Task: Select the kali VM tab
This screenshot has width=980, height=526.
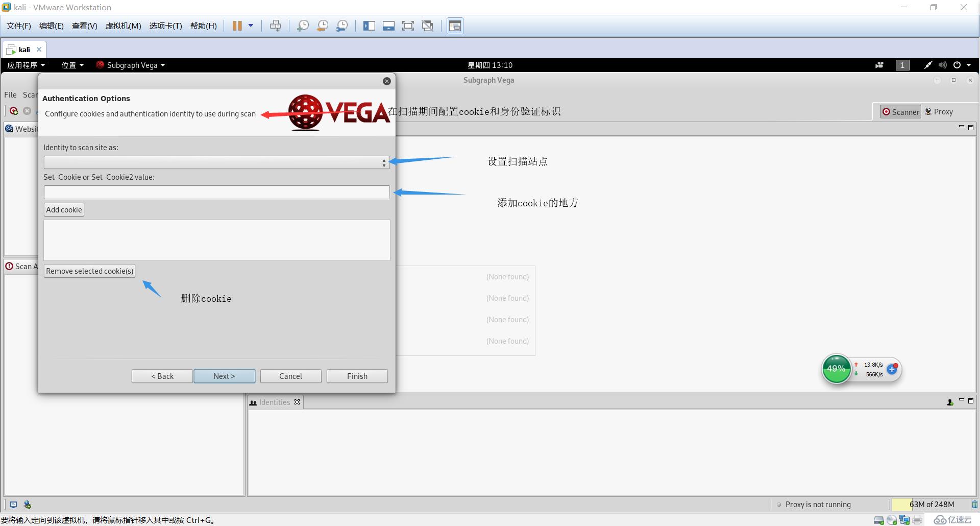Action: pos(24,50)
